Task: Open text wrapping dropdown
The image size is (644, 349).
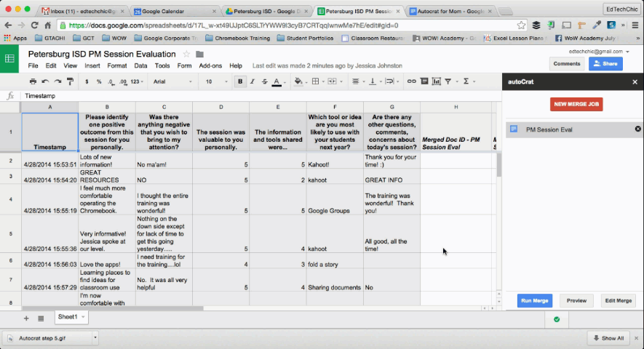Action: click(x=391, y=81)
